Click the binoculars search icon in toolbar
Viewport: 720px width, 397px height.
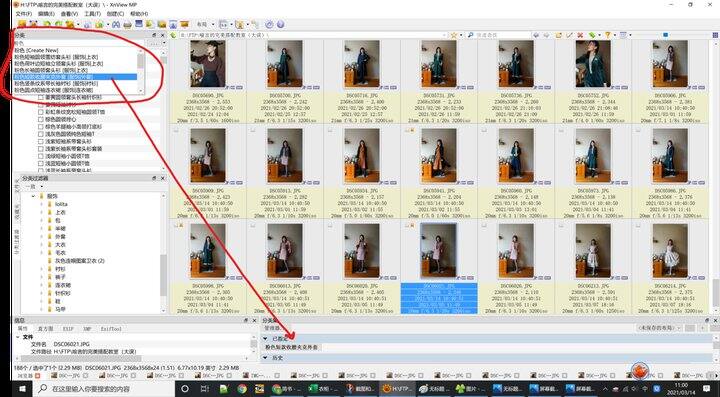116,24
